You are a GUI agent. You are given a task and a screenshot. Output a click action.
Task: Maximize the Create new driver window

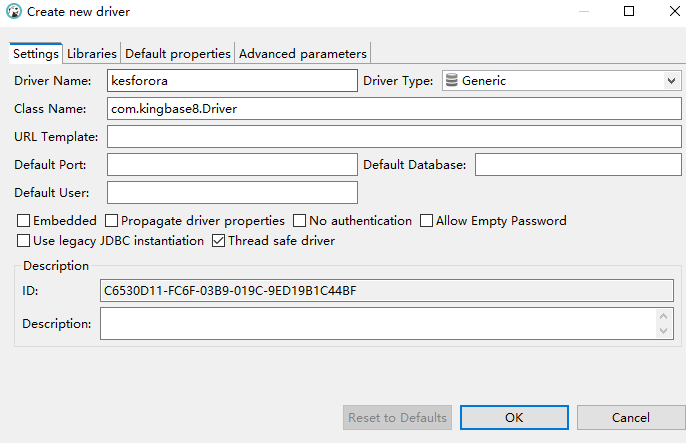629,12
